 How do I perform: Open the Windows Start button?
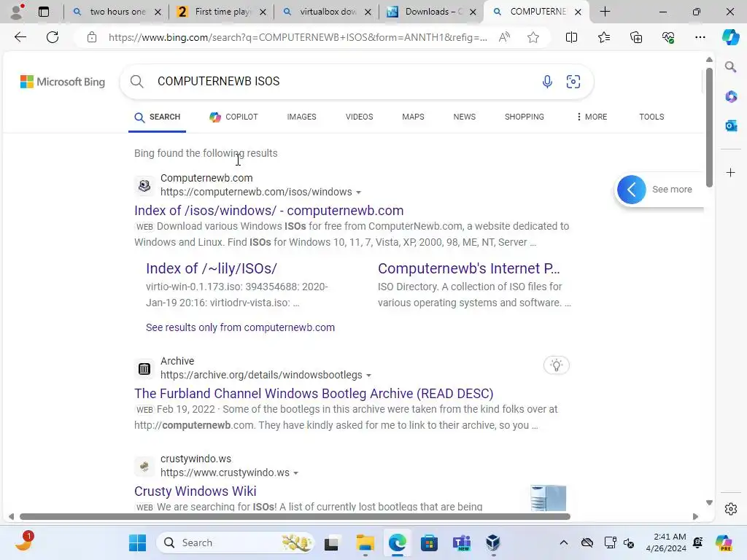pos(138,542)
